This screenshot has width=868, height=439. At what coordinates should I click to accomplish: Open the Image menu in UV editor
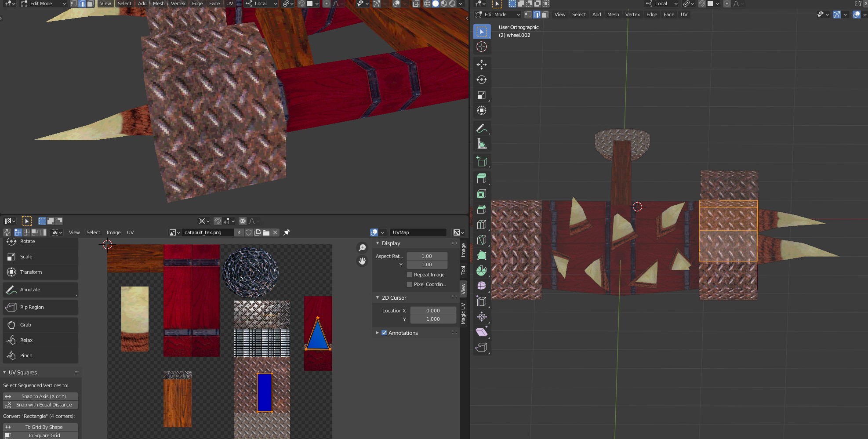113,232
